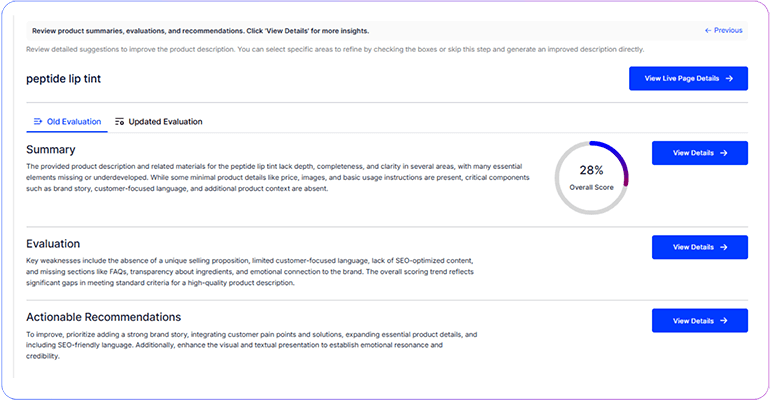Select the Actionable Recommendations heading
The image size is (770, 401).
coord(104,317)
